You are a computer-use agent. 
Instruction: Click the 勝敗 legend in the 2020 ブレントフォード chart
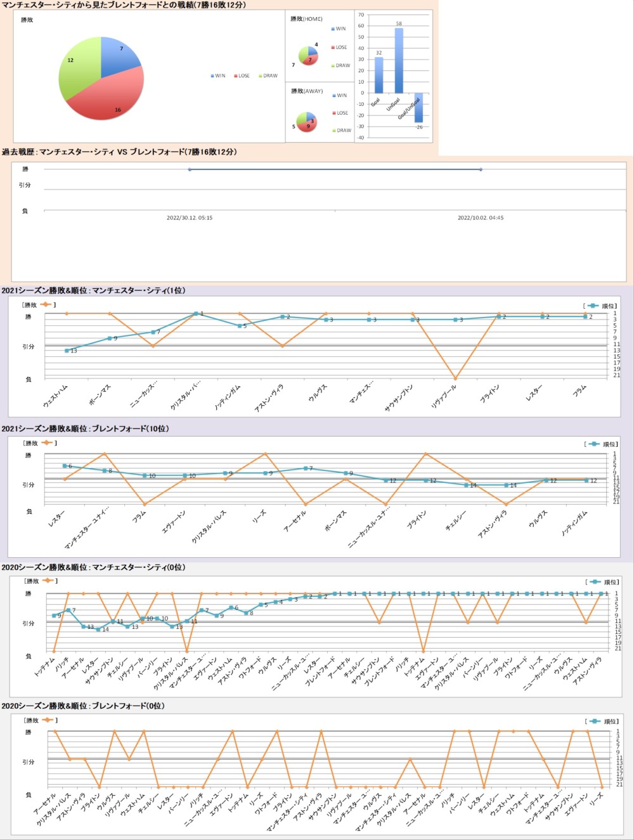point(41,720)
